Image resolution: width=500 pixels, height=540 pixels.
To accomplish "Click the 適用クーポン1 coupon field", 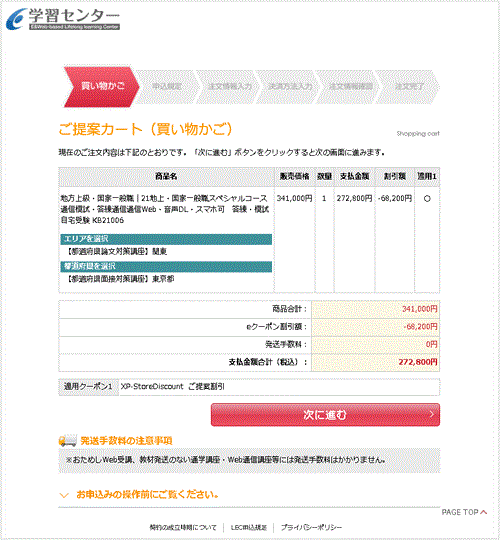I will click(x=279, y=387).
